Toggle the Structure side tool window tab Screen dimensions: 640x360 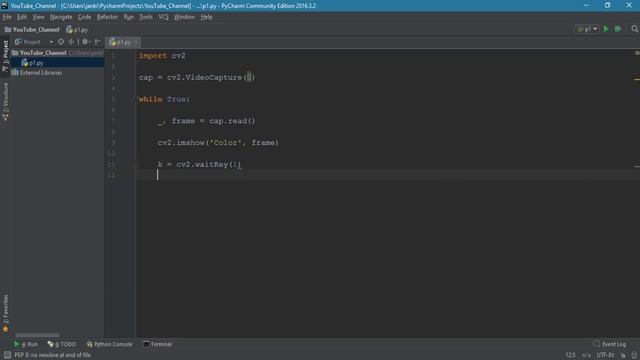pyautogui.click(x=5, y=102)
